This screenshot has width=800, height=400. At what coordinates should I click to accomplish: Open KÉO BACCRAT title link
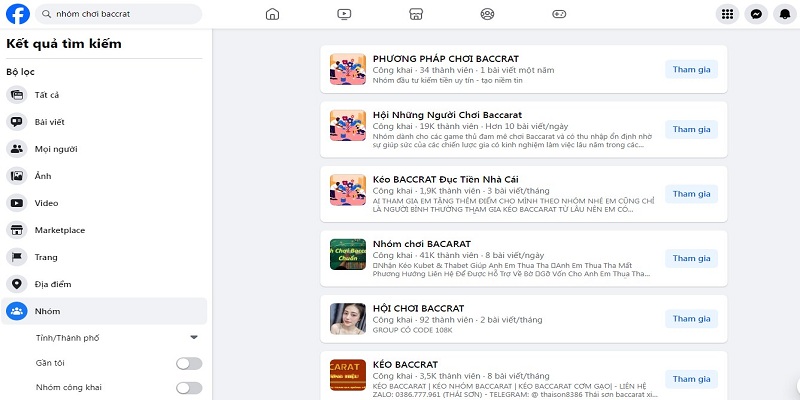point(405,364)
